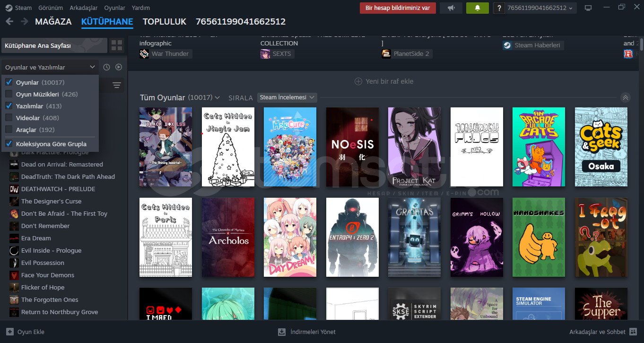Switch to Big Picture display icon
644x343 pixels.
(x=588, y=8)
